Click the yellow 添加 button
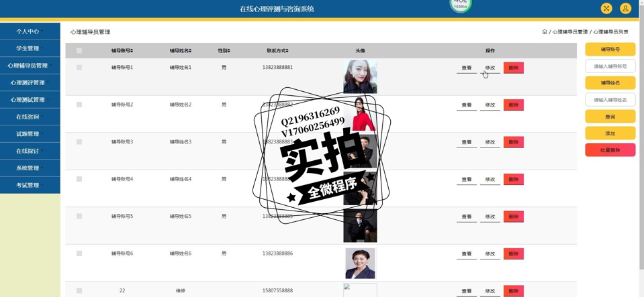This screenshot has height=297, width=644. click(610, 133)
